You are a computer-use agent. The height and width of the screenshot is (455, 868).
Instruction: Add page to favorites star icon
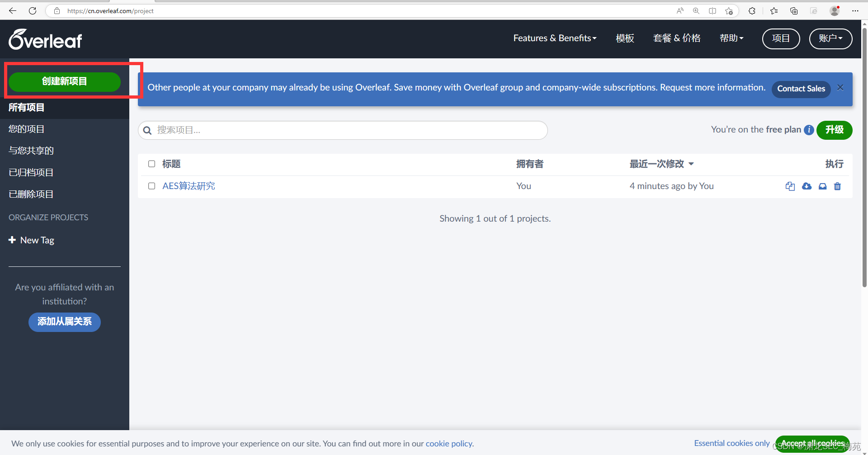[729, 11]
